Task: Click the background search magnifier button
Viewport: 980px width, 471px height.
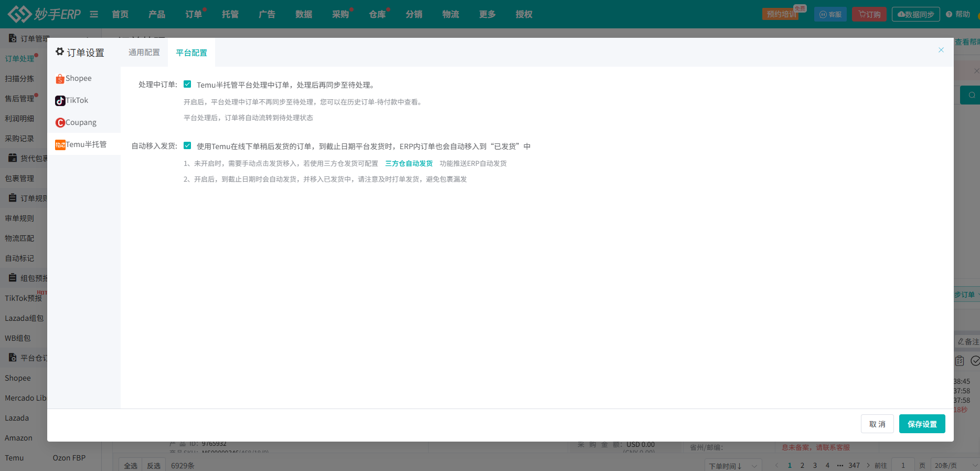Action: 972,95
